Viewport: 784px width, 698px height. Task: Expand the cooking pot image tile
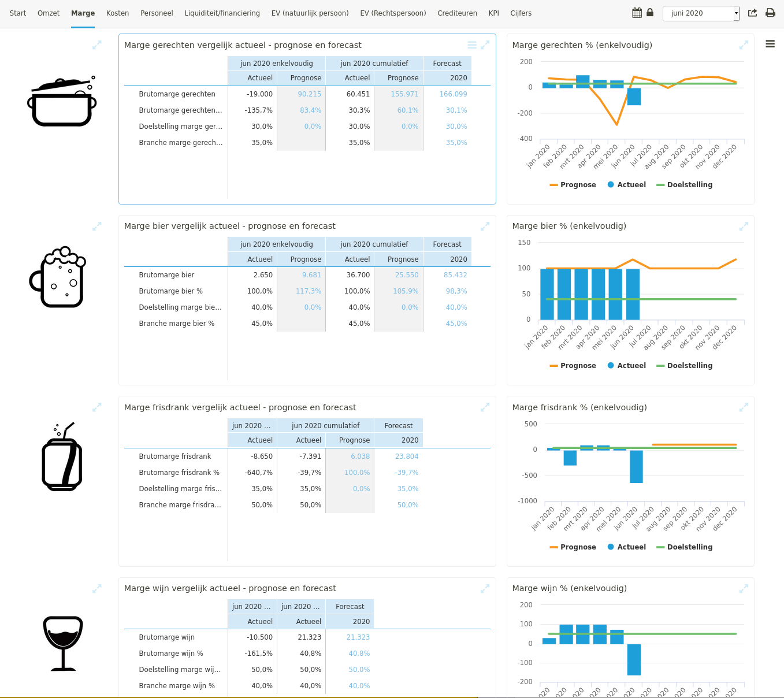pyautogui.click(x=97, y=45)
